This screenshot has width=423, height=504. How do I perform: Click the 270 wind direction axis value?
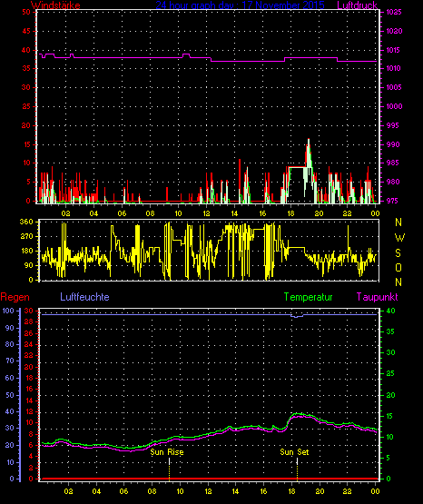(26, 237)
